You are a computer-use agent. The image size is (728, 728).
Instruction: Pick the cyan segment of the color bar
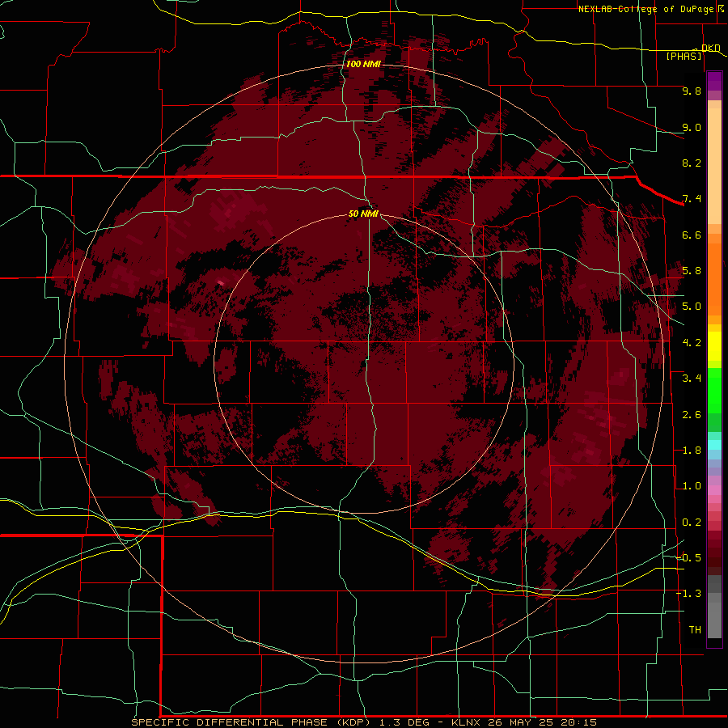tap(714, 445)
